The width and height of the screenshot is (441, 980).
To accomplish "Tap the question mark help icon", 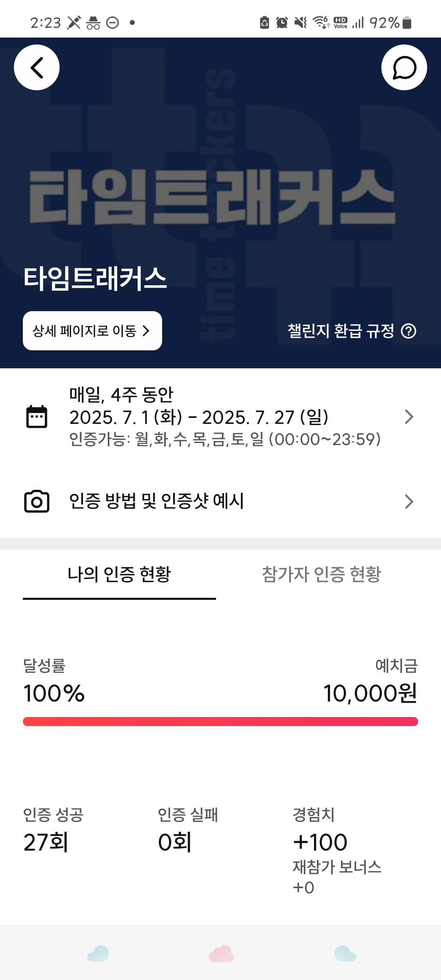I will pos(408,331).
